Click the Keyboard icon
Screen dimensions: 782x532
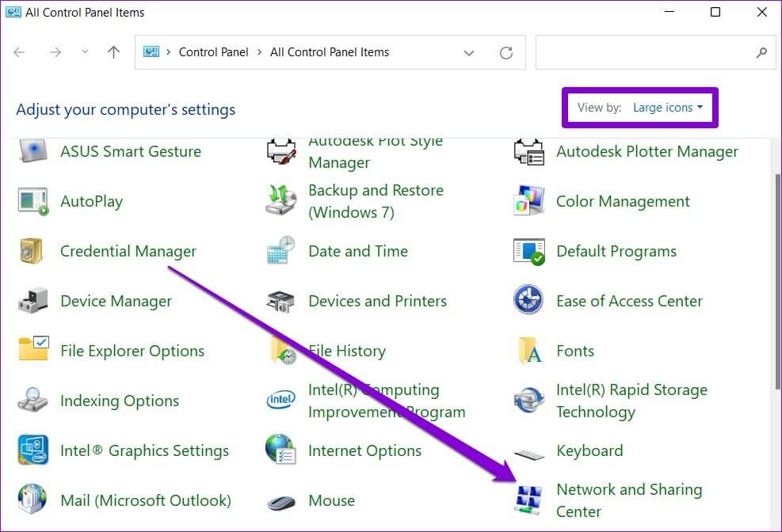pos(529,454)
